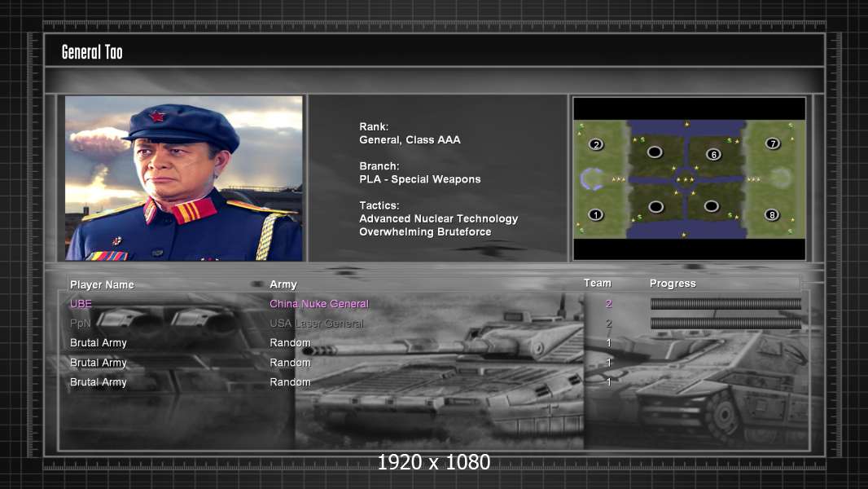Click start position marker 2 on minimap
This screenshot has height=489, width=868.
596,144
